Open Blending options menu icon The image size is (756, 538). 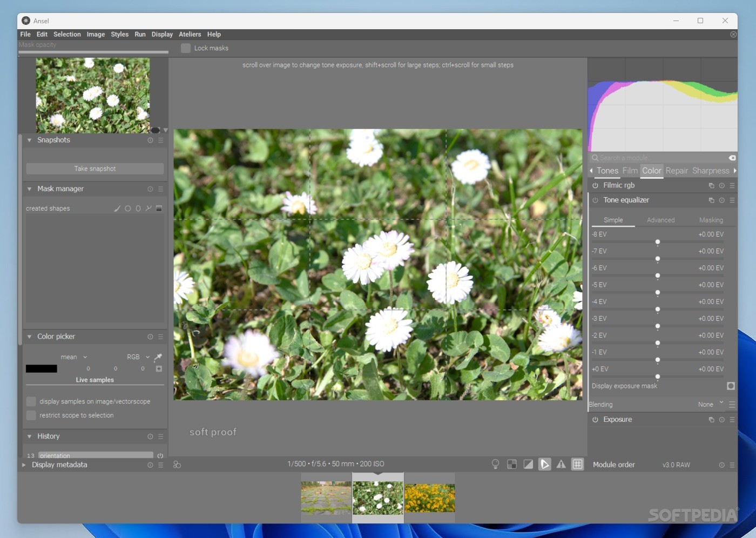pos(732,405)
